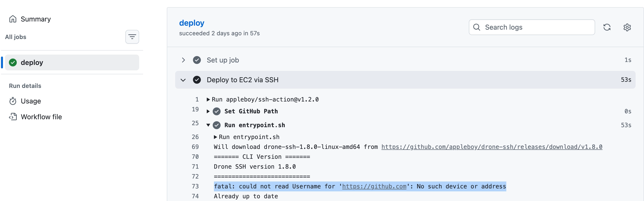
Task: Click the Usage stopwatch icon
Action: (13, 101)
